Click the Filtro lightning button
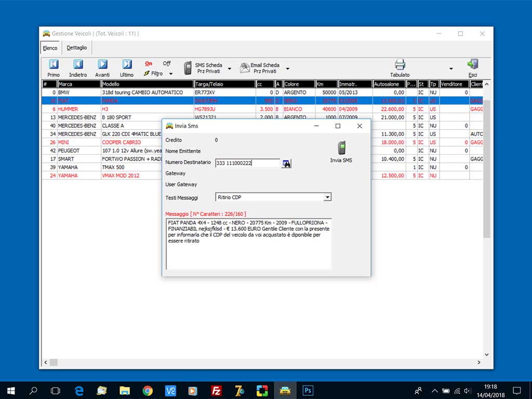The width and height of the screenshot is (532, 399). click(x=153, y=73)
